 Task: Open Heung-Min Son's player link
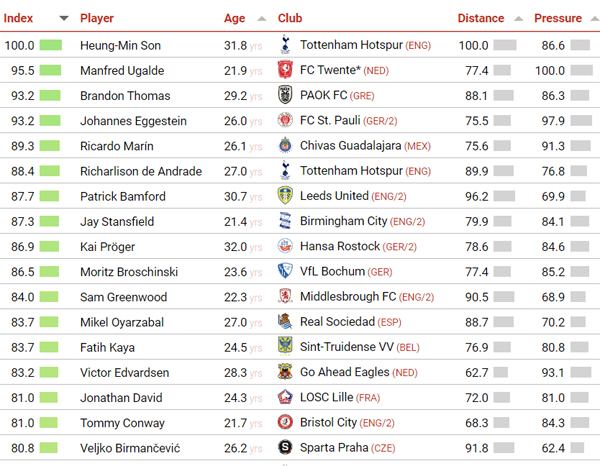[121, 46]
